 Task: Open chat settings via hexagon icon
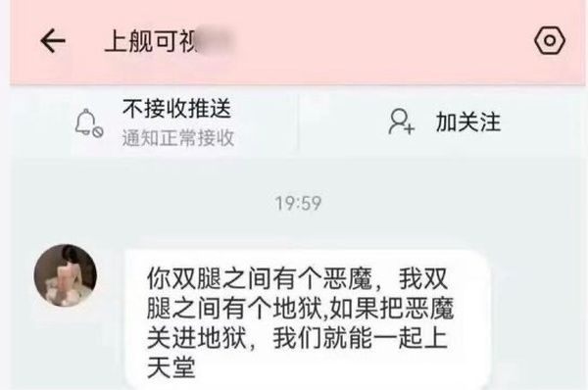click(550, 40)
